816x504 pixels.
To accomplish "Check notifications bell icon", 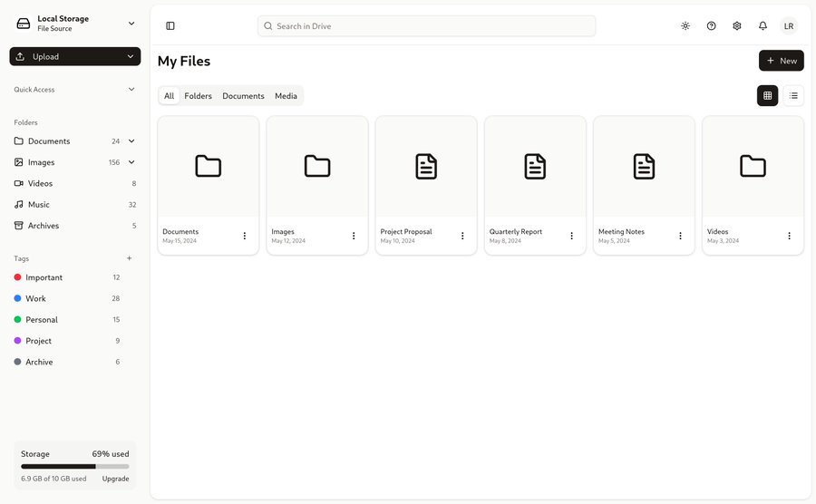I will (763, 26).
